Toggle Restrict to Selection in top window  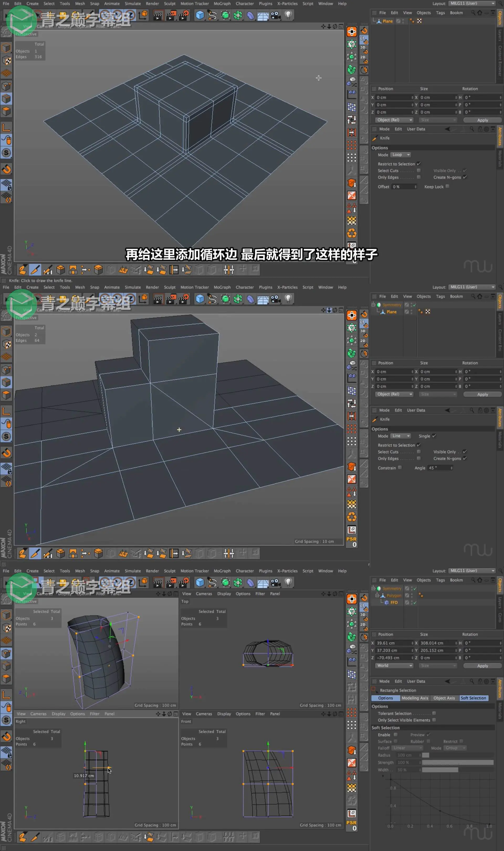[x=419, y=164]
